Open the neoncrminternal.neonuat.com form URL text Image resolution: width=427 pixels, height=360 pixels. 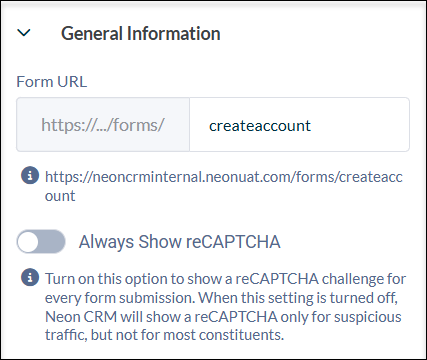point(224,177)
